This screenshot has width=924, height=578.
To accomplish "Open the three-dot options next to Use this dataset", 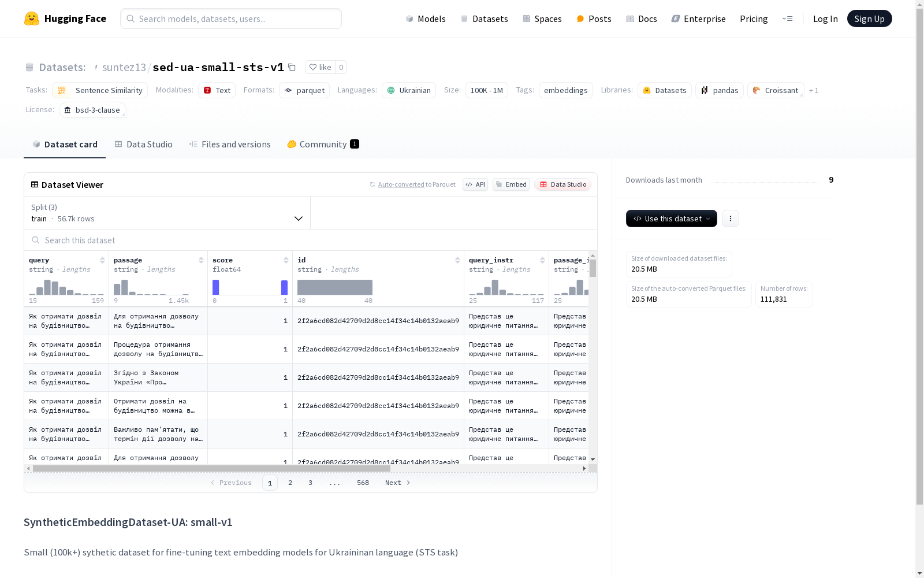I will (x=731, y=218).
